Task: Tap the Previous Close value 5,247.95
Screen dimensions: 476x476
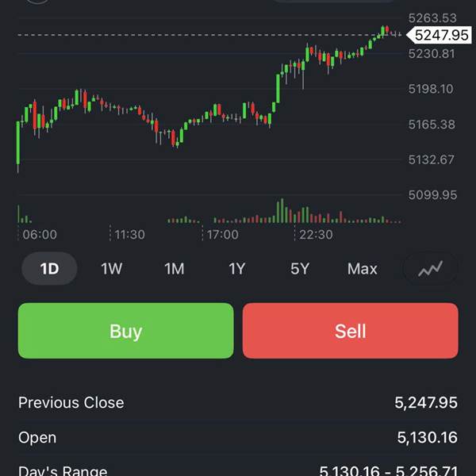Action: (426, 403)
